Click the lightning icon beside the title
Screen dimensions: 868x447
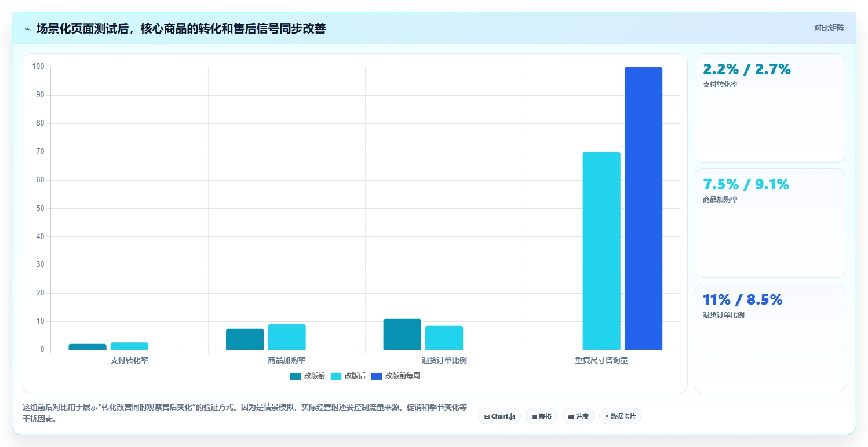(28, 29)
